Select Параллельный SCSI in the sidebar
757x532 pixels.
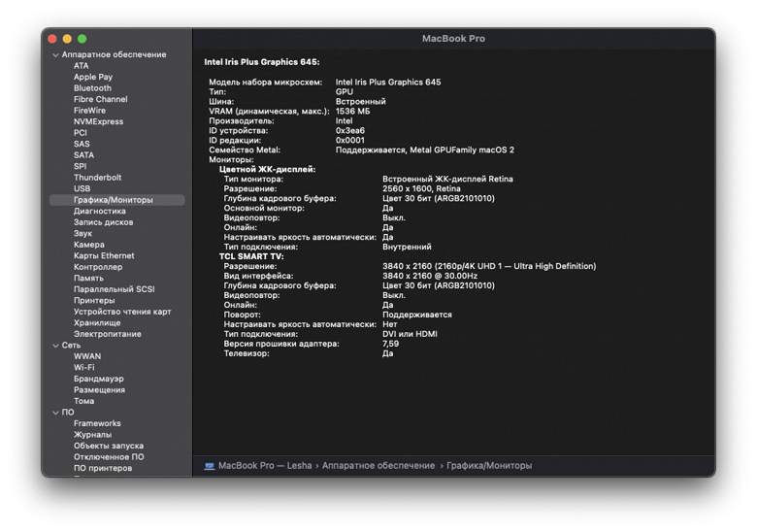pyautogui.click(x=114, y=289)
